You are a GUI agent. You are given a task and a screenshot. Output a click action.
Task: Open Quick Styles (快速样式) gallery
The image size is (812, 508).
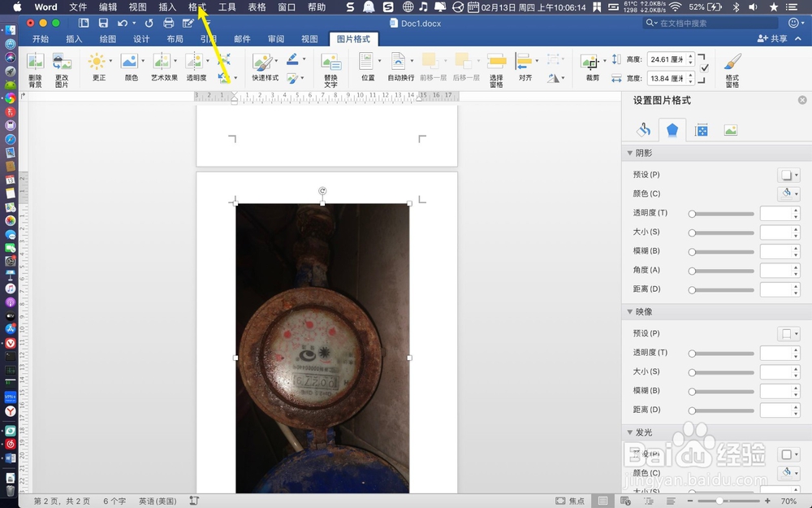[262, 62]
